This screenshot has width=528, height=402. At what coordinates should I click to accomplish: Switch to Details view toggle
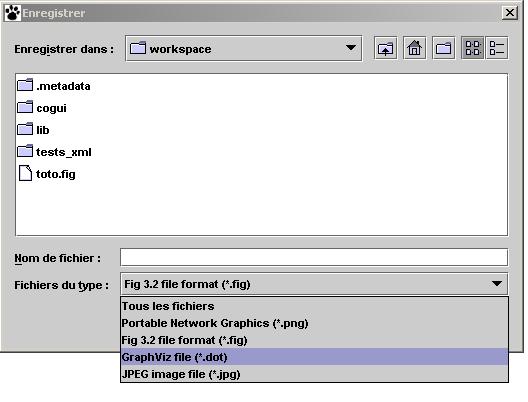497,48
